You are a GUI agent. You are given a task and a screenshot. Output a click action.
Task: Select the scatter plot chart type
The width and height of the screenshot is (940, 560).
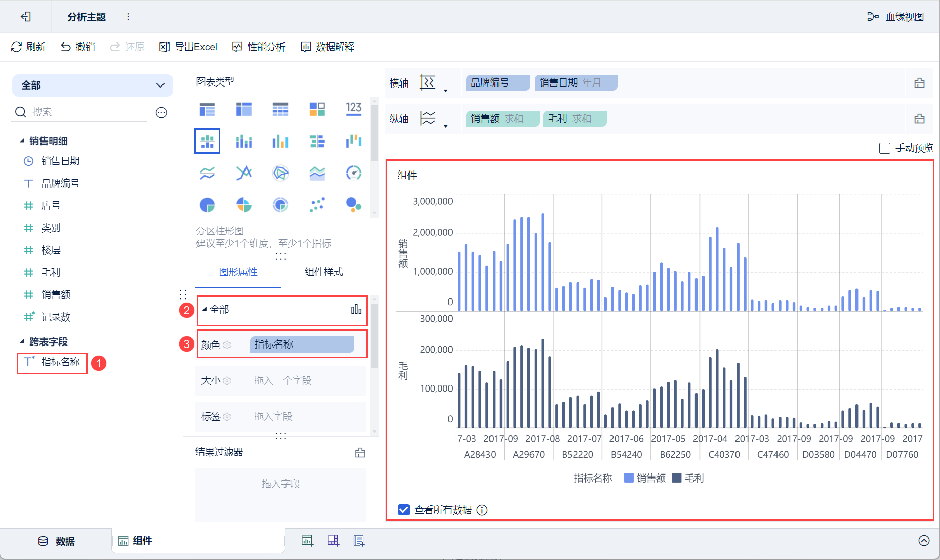pos(317,205)
